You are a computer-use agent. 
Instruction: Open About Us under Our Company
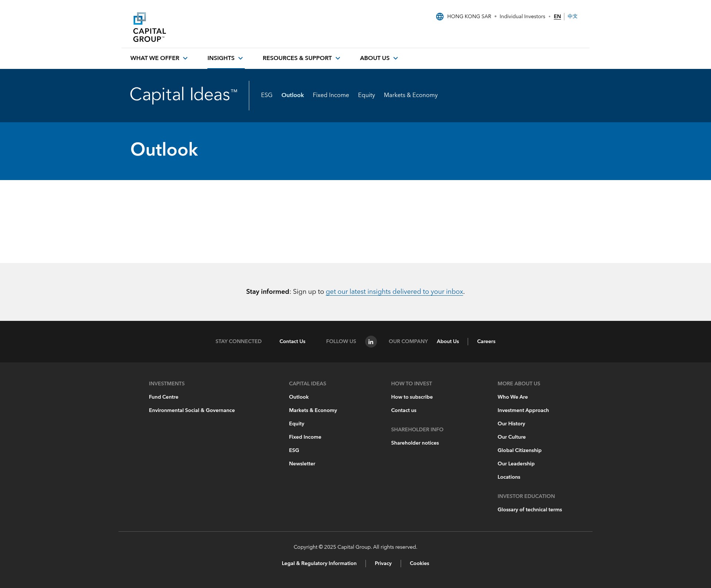(x=448, y=341)
